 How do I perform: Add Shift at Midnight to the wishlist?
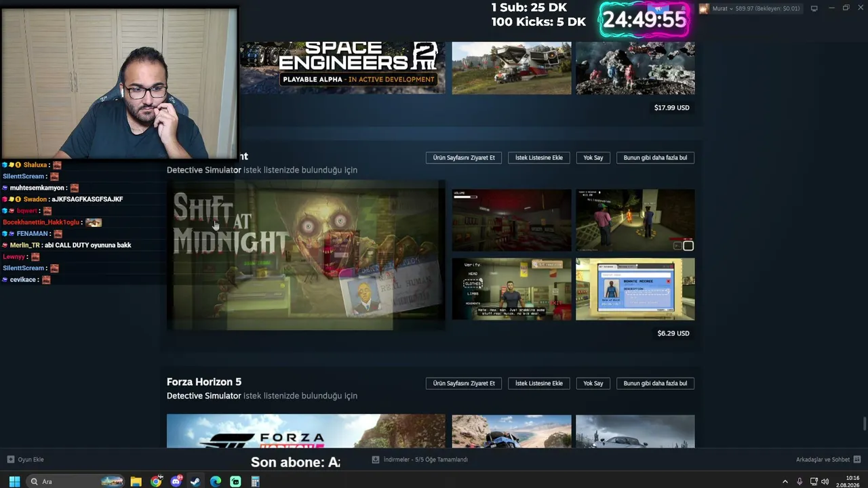click(x=539, y=158)
